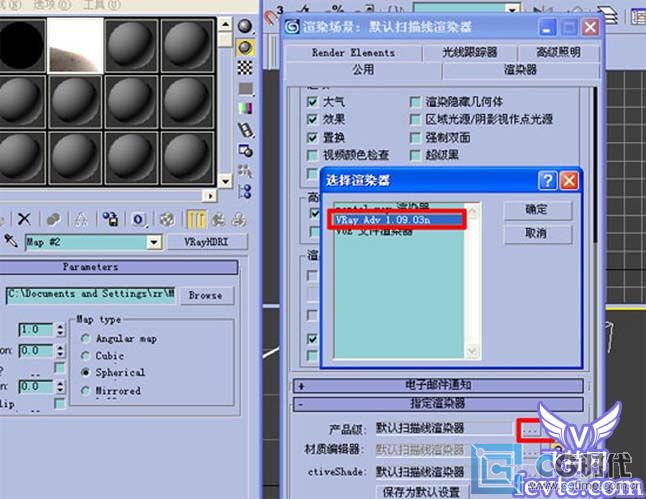Open Material Editor Options icon

point(246,151)
